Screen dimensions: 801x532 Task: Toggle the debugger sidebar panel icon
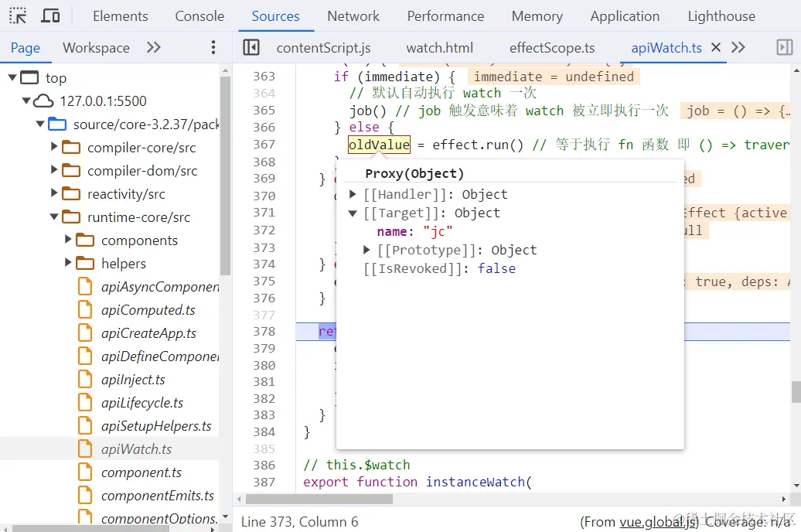click(785, 47)
